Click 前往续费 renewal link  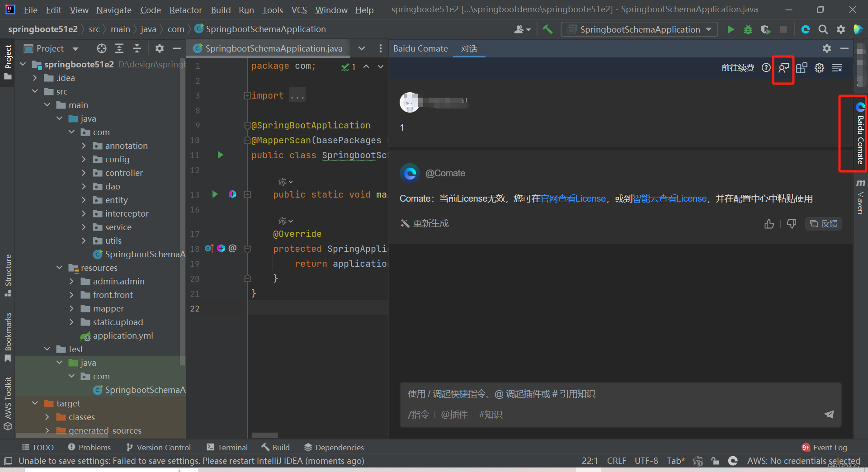(x=738, y=68)
